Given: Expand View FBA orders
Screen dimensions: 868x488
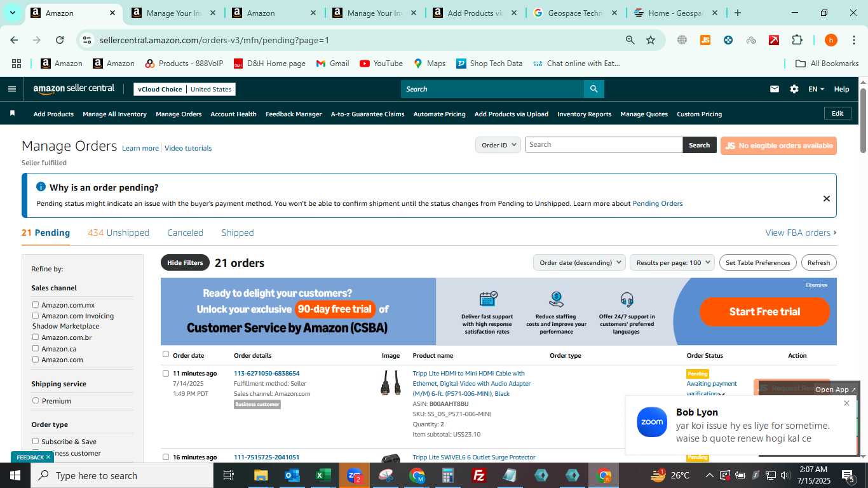Looking at the screenshot, I should 801,233.
